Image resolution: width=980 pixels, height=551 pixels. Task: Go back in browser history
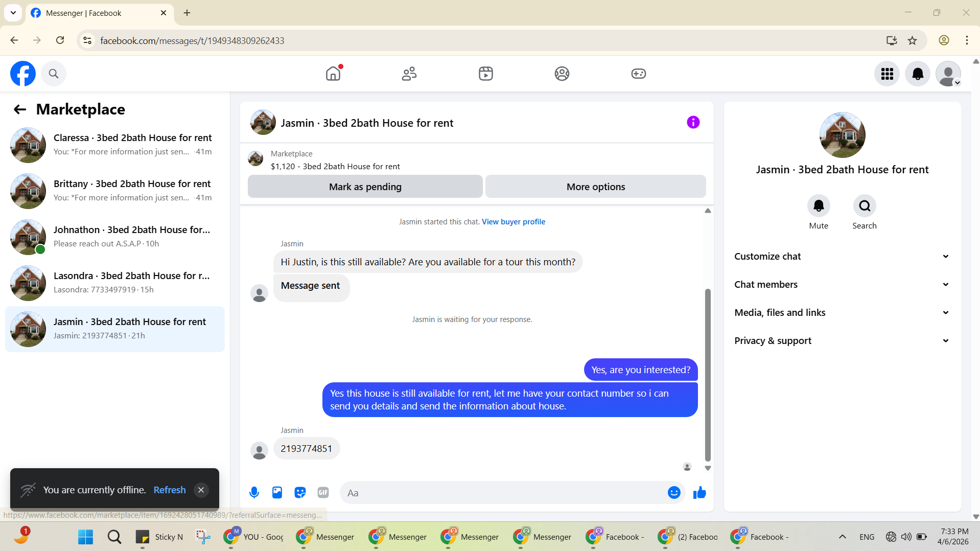tap(14, 40)
